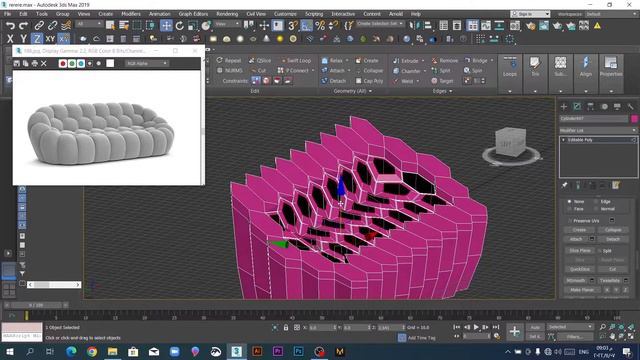The image size is (640, 360).
Task: Open the Customize menu
Action: click(x=285, y=14)
